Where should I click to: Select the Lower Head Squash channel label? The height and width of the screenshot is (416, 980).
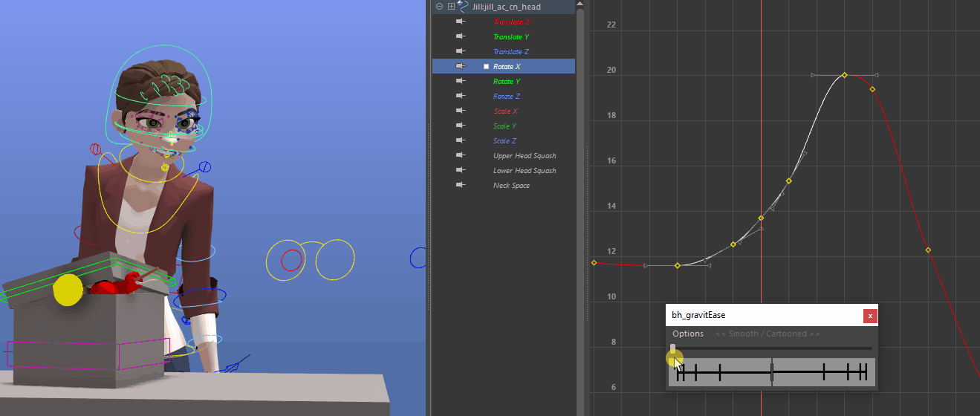point(525,171)
